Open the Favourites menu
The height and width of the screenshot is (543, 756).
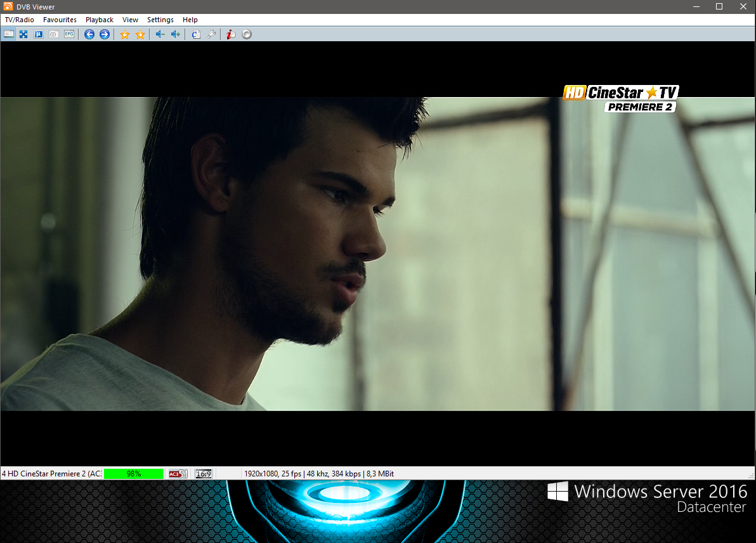click(x=60, y=20)
